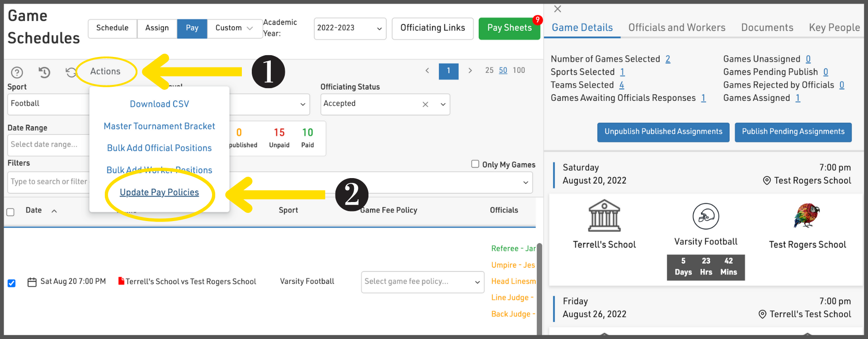Image resolution: width=868 pixels, height=339 pixels.
Task: Click the help question mark icon
Action: [x=17, y=72]
